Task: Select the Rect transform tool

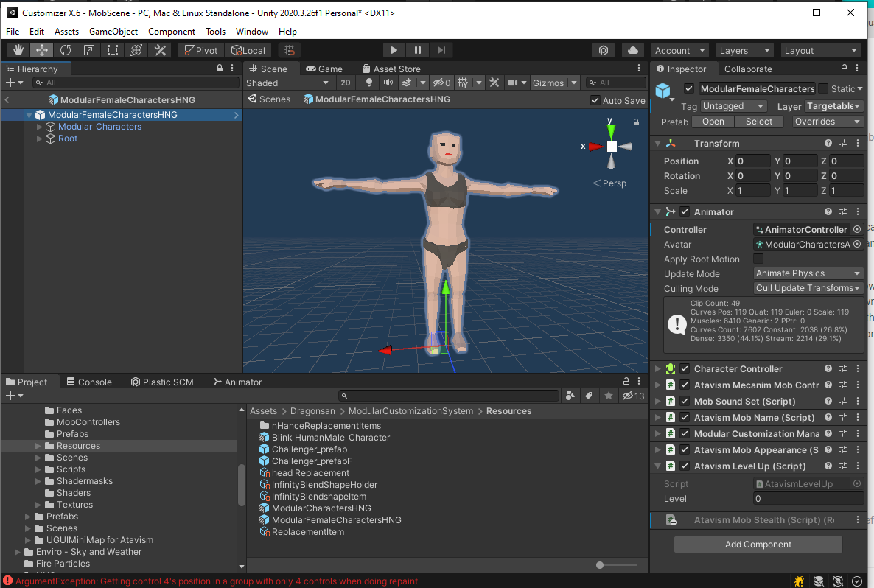Action: click(113, 50)
